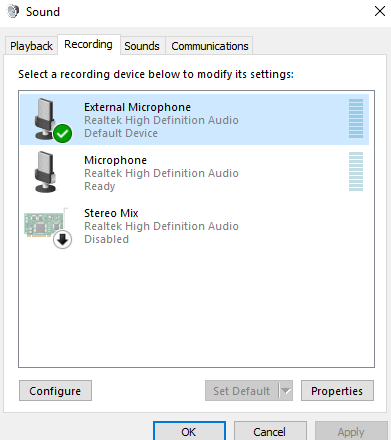Click the Configure button
This screenshot has height=440, width=391.
pyautogui.click(x=55, y=391)
